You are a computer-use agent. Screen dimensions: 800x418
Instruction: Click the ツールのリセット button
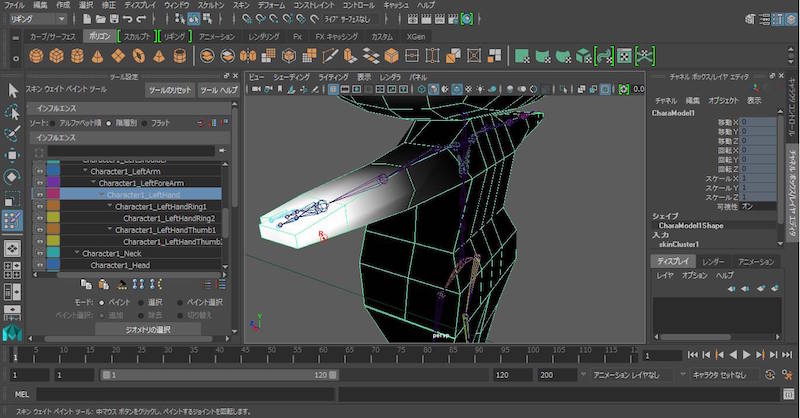click(x=170, y=90)
